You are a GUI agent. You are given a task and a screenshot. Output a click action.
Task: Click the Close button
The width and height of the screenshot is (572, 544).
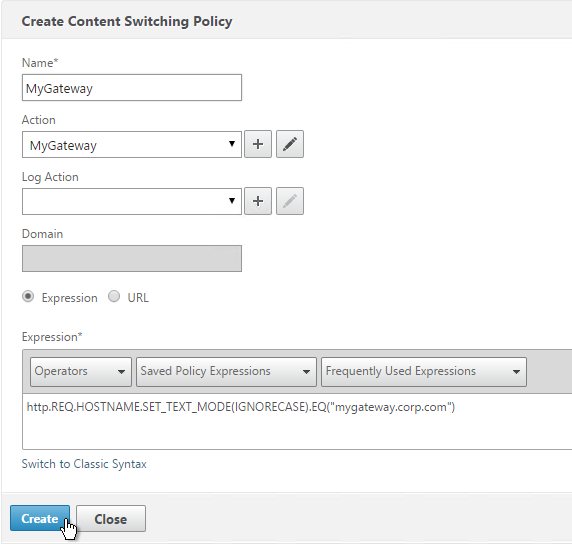111,518
